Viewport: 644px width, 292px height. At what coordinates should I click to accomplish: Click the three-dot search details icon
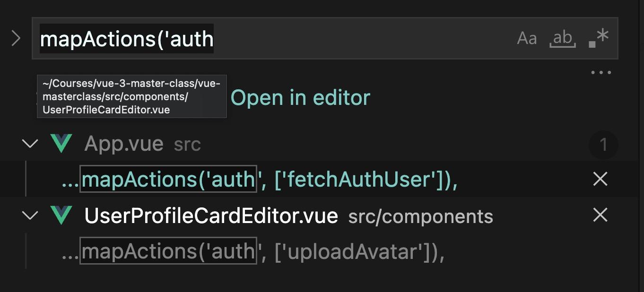601,73
